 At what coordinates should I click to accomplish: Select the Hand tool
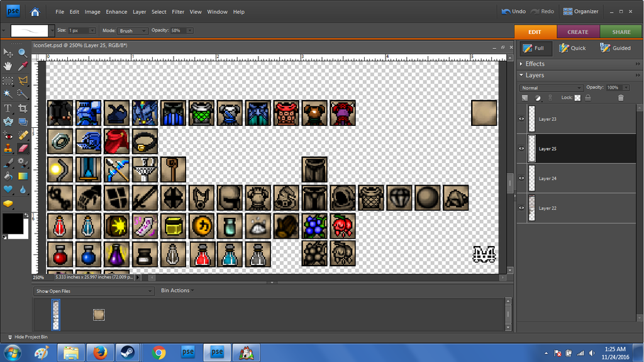coord(8,66)
